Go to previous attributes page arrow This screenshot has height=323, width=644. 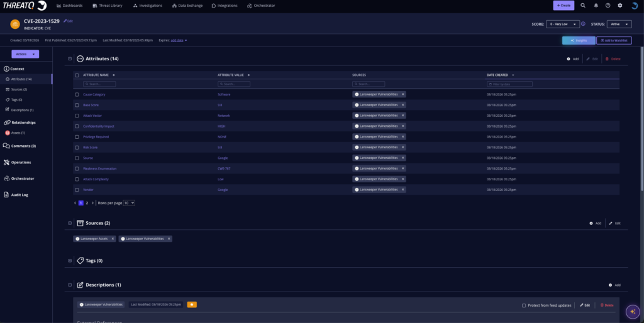pos(75,203)
